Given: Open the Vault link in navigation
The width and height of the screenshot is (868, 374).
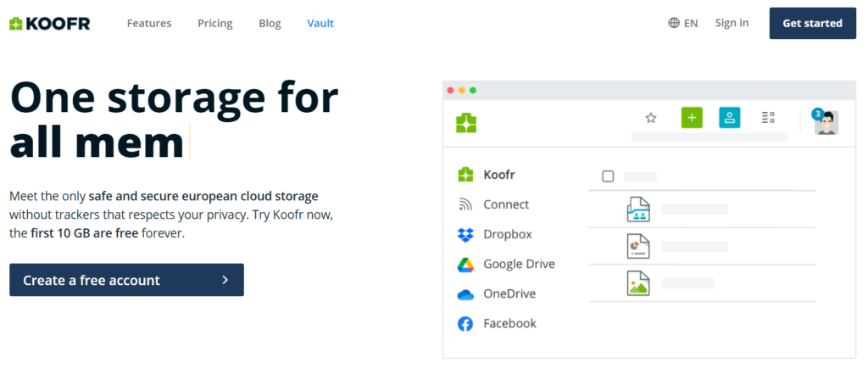Looking at the screenshot, I should [x=320, y=23].
